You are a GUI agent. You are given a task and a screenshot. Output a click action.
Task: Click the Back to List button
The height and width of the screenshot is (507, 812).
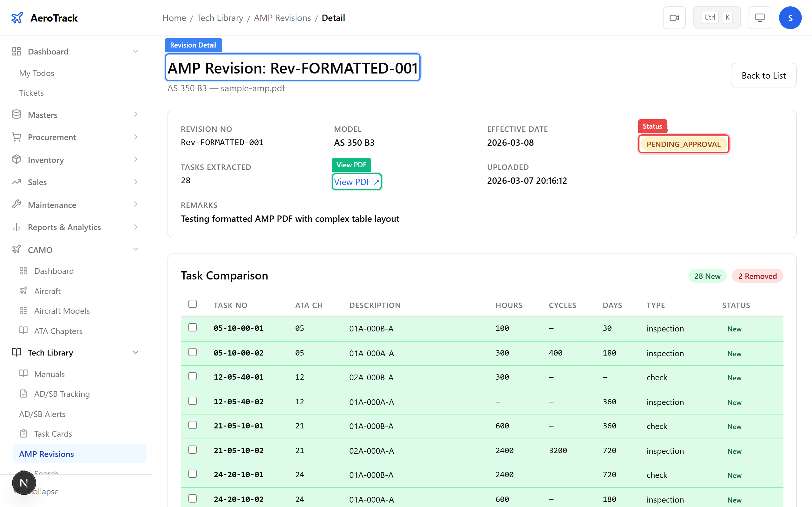coord(763,75)
